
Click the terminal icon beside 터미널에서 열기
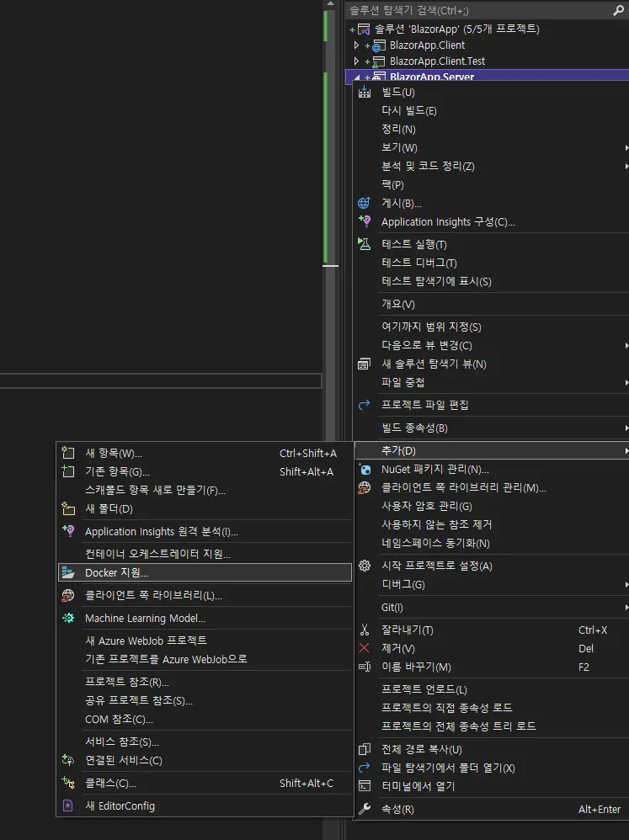click(x=365, y=786)
